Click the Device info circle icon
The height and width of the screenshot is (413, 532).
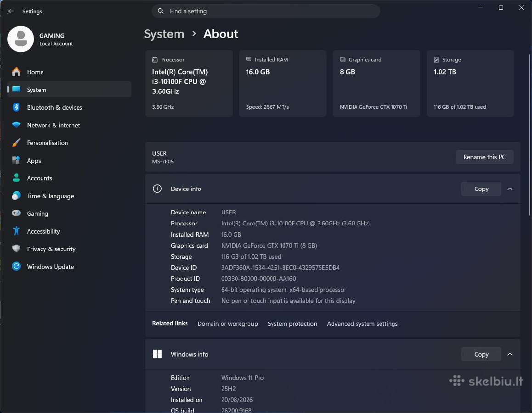157,189
